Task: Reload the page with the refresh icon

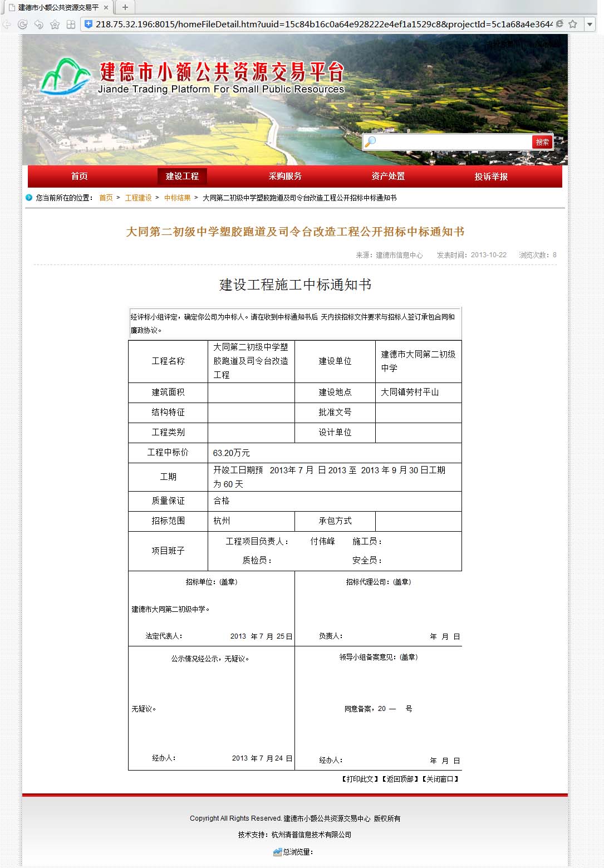Action: pyautogui.click(x=23, y=24)
